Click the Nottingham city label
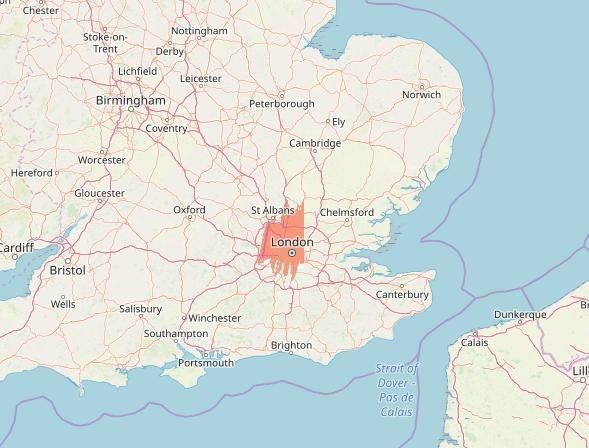This screenshot has height=448, width=589. 199,31
